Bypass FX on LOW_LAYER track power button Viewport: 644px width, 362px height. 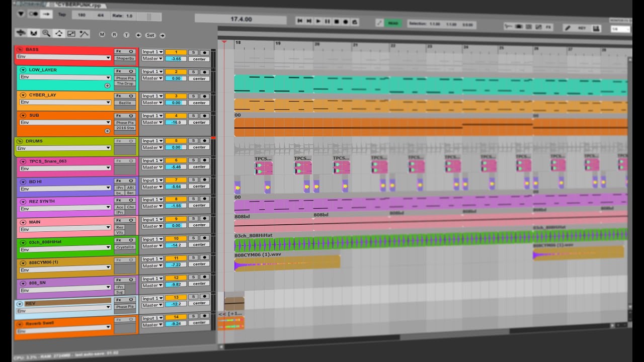tap(131, 71)
